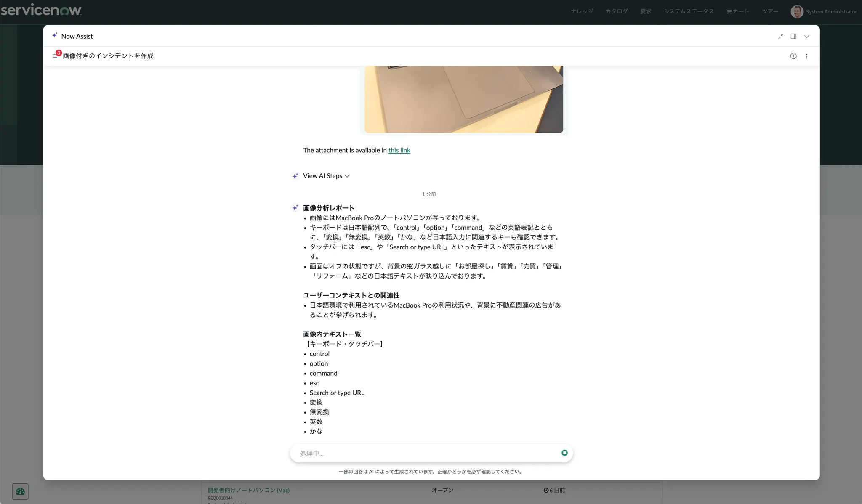
Task: Click the collapse-to-smaller-size arrows icon
Action: click(x=780, y=37)
